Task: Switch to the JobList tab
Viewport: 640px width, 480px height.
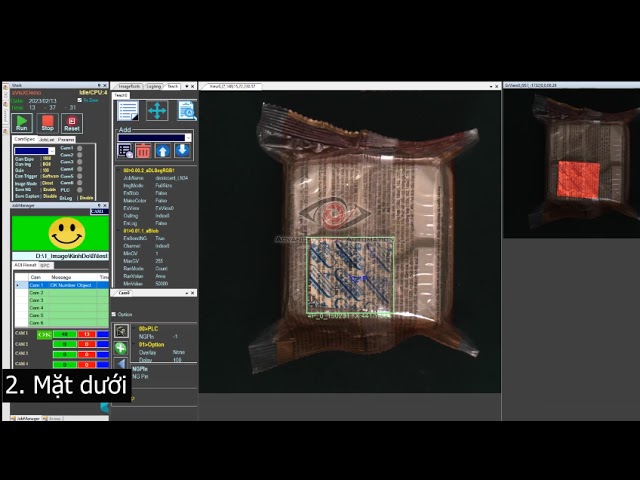Action: 47,140
